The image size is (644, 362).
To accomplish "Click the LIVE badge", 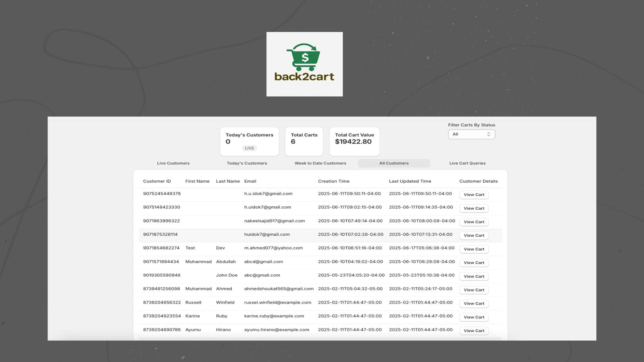I will pyautogui.click(x=250, y=148).
